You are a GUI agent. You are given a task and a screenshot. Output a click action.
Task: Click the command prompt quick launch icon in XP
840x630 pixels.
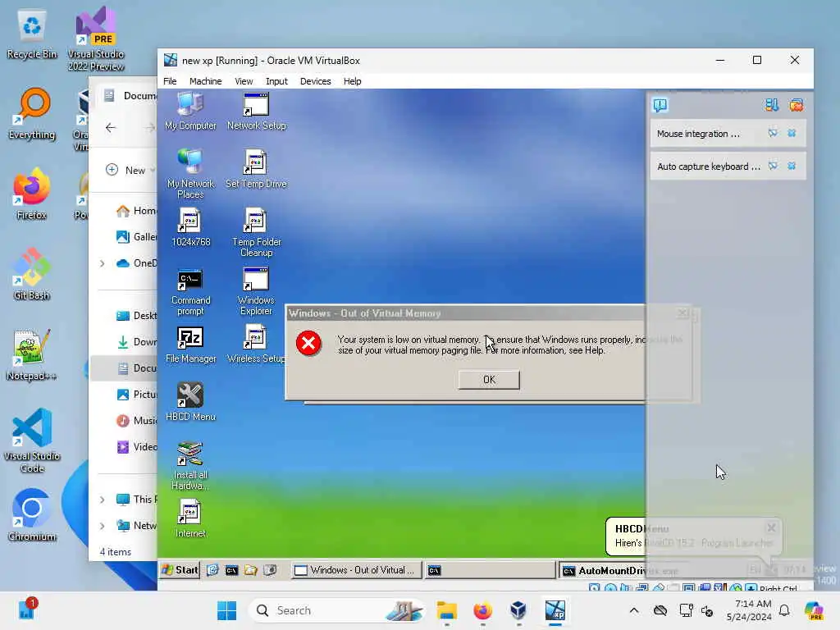tap(231, 570)
